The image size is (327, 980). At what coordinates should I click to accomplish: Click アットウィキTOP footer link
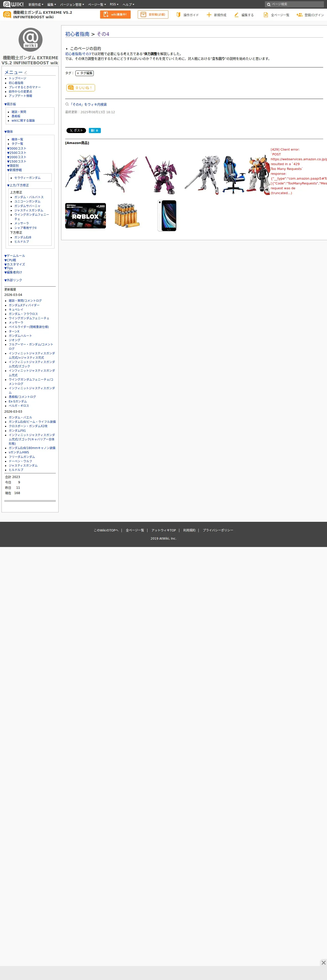[x=164, y=530]
